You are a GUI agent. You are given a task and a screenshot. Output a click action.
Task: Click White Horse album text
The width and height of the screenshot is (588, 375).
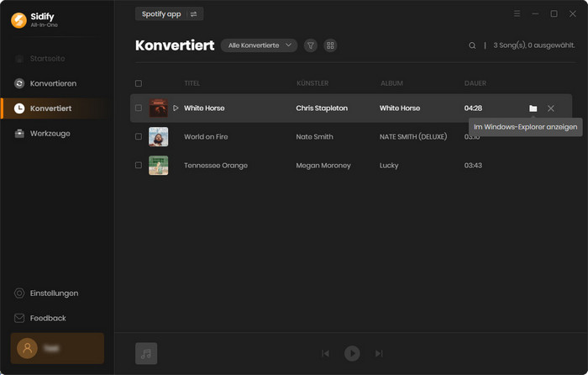click(x=400, y=108)
